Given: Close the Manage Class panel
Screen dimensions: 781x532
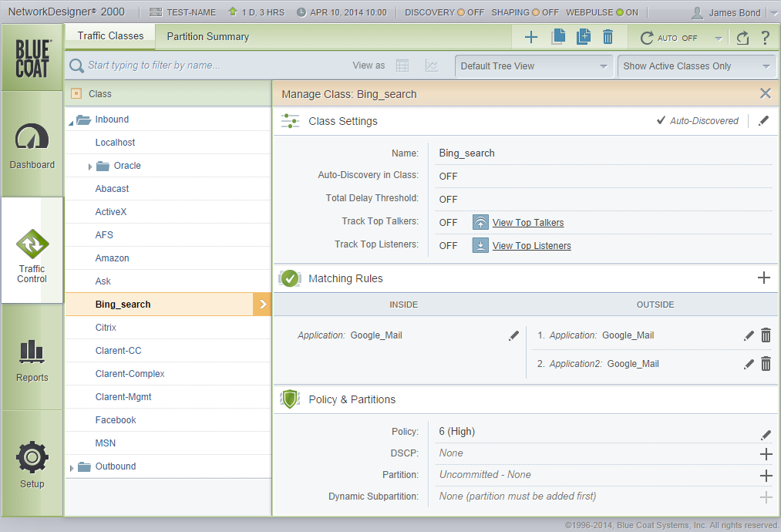Looking at the screenshot, I should click(766, 93).
